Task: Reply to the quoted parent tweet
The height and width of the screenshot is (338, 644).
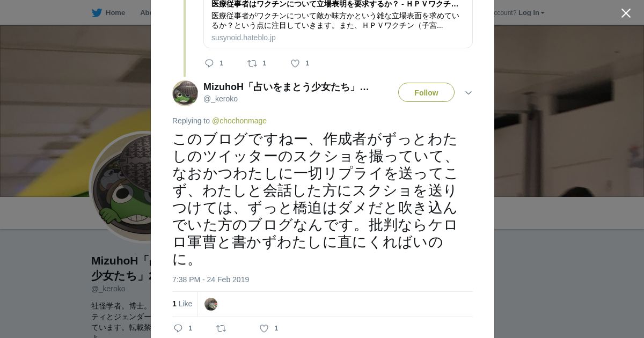Action: 209,63
